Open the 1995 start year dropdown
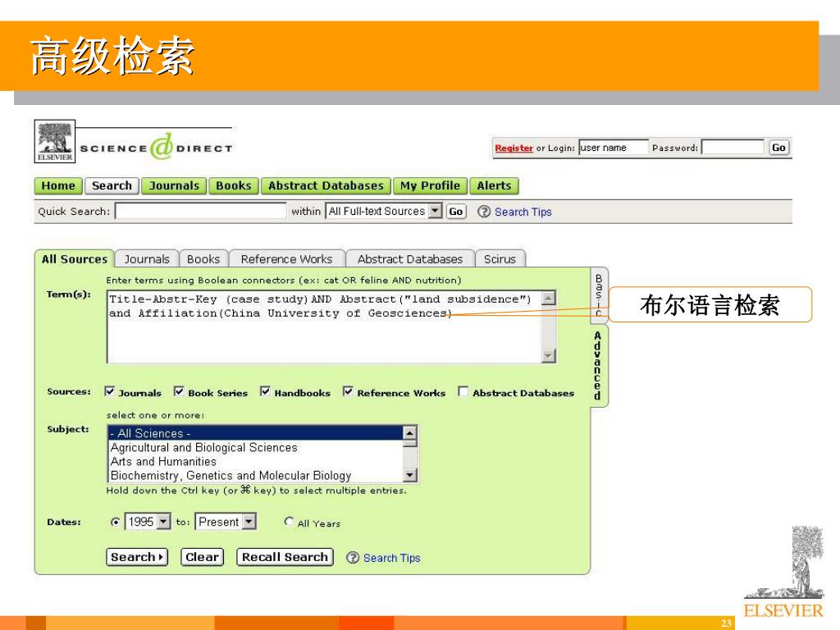Viewport: 840px width, 630px height. point(164,521)
